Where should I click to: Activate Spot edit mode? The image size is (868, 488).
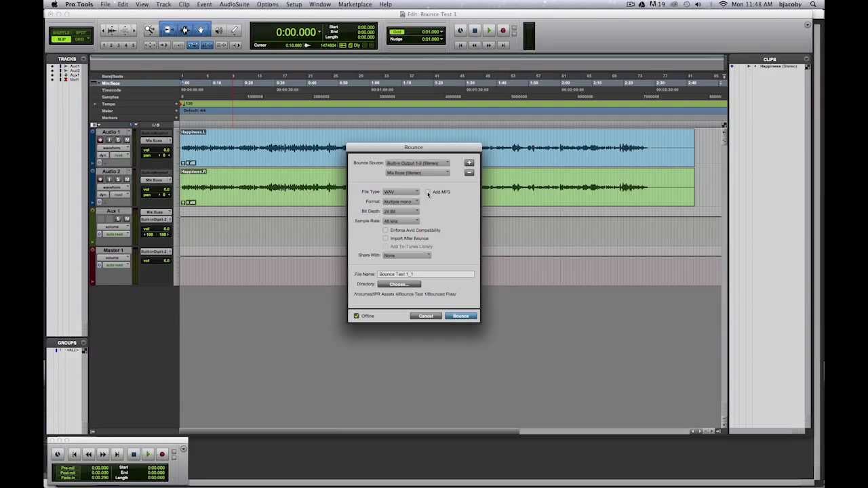point(81,33)
